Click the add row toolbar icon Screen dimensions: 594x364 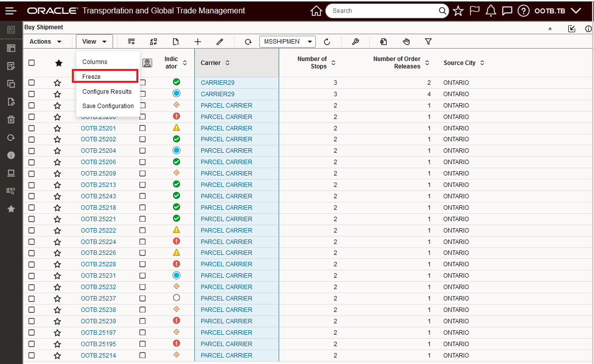click(131, 42)
